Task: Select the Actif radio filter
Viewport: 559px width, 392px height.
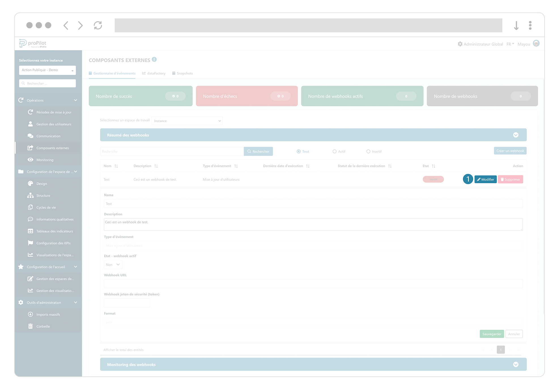Action: click(x=334, y=151)
